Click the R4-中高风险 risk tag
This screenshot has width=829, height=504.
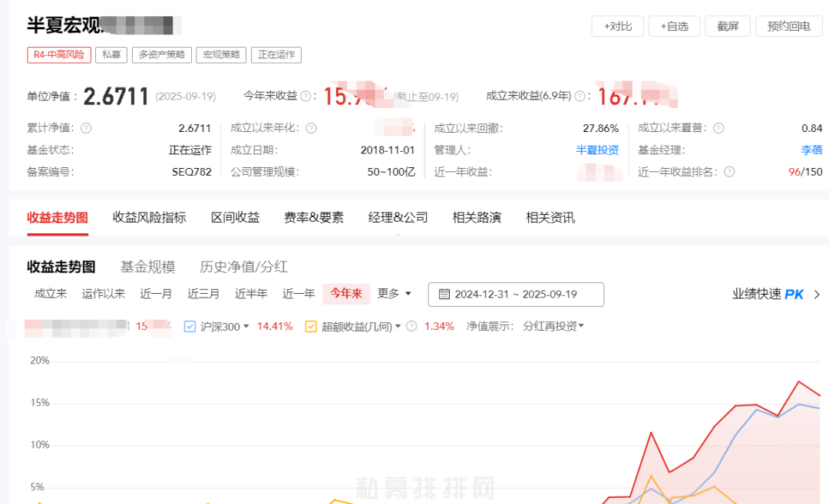(59, 55)
